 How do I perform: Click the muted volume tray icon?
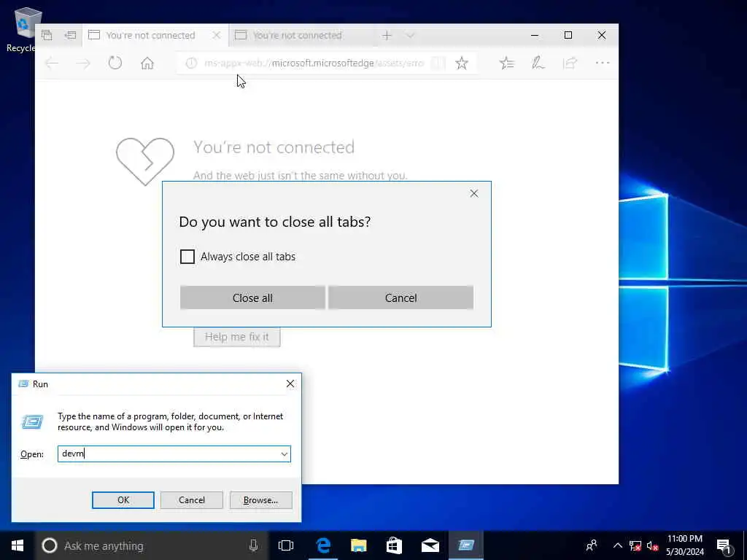pyautogui.click(x=653, y=545)
